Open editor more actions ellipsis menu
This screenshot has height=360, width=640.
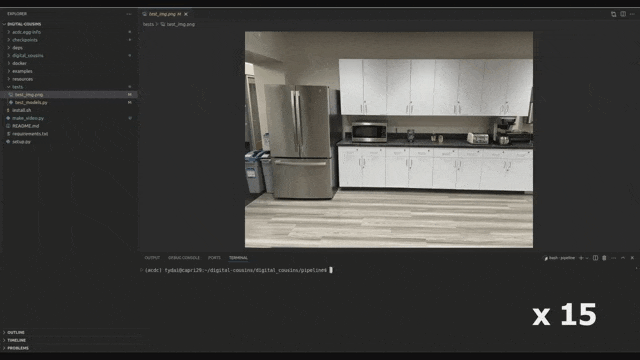[632, 14]
